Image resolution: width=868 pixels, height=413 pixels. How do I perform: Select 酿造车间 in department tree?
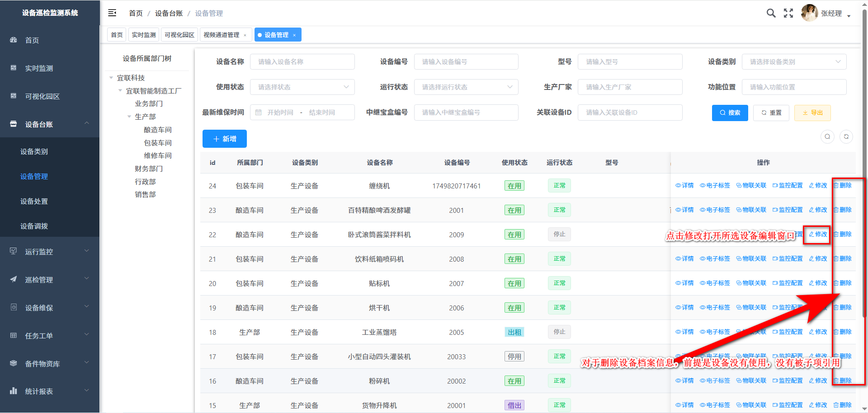tap(158, 130)
